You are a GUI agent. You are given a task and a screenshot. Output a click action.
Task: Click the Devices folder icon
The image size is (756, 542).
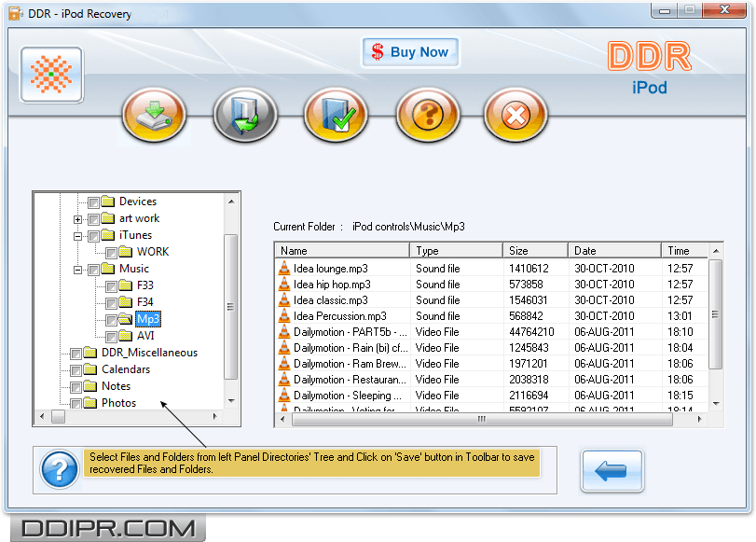(108, 202)
